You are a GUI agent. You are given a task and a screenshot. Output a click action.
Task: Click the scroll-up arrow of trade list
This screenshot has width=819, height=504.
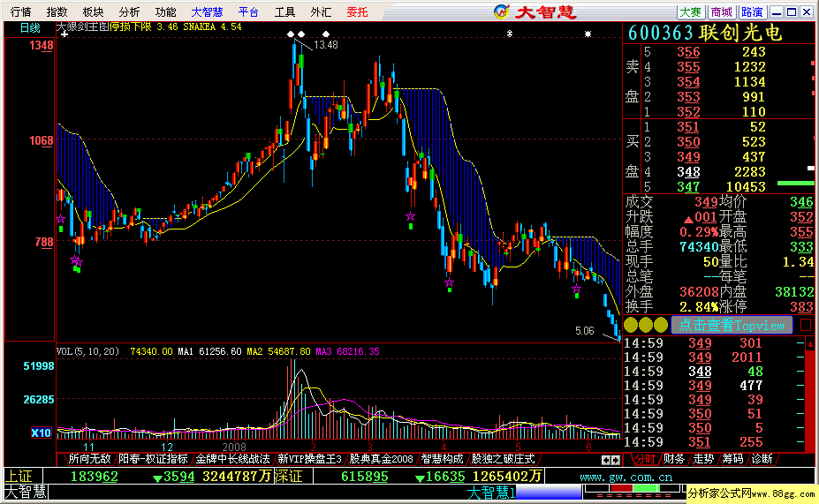click(x=810, y=343)
